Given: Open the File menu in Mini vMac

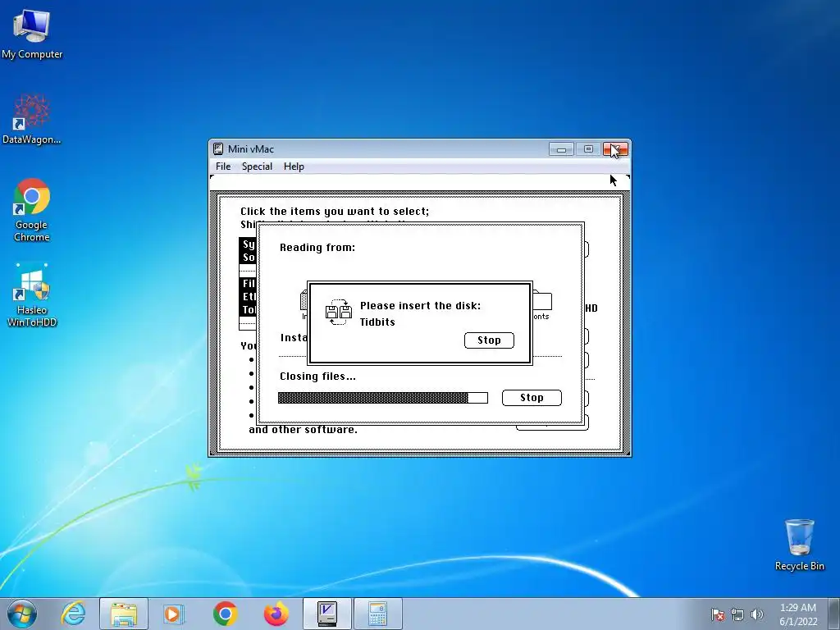Looking at the screenshot, I should click(223, 167).
